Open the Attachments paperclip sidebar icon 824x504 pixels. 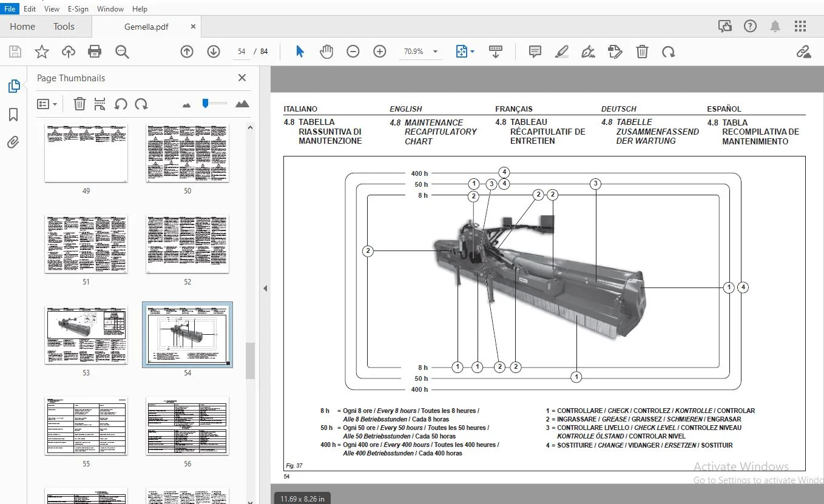click(x=13, y=143)
